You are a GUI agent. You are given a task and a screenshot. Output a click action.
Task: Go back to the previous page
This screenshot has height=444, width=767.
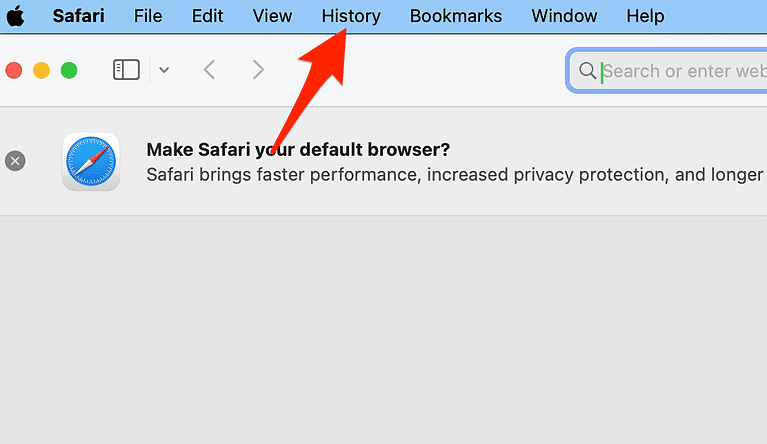(209, 70)
